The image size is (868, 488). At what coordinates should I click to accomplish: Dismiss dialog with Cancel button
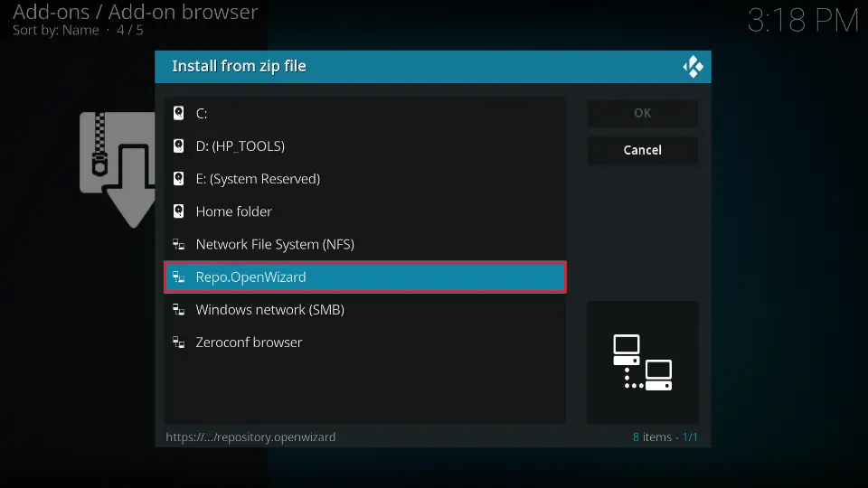coord(642,150)
